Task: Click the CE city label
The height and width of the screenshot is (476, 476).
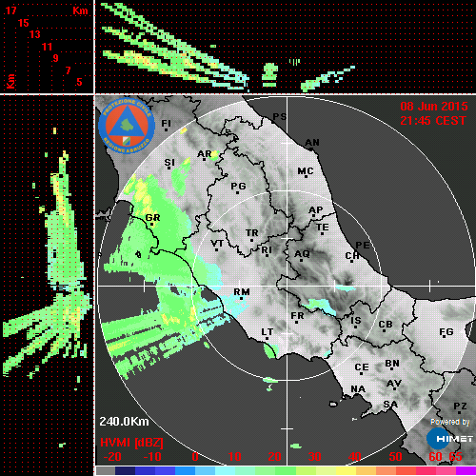Action: pyautogui.click(x=362, y=367)
